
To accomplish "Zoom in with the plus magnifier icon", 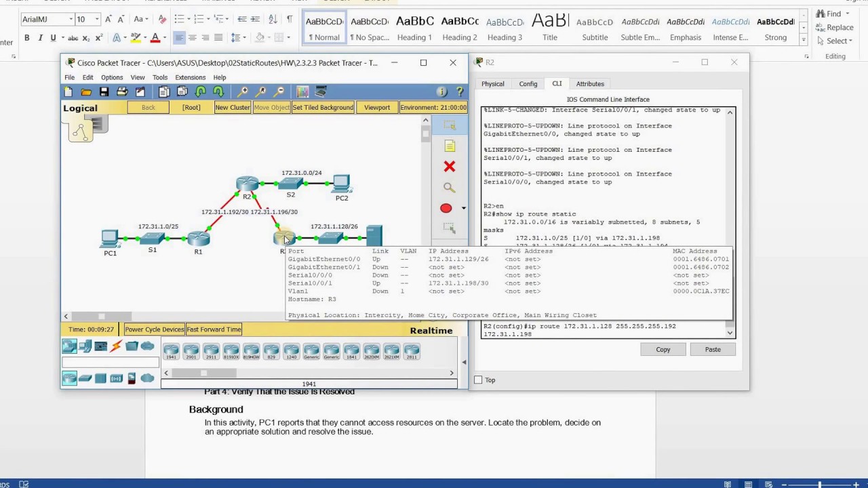I will [x=243, y=92].
